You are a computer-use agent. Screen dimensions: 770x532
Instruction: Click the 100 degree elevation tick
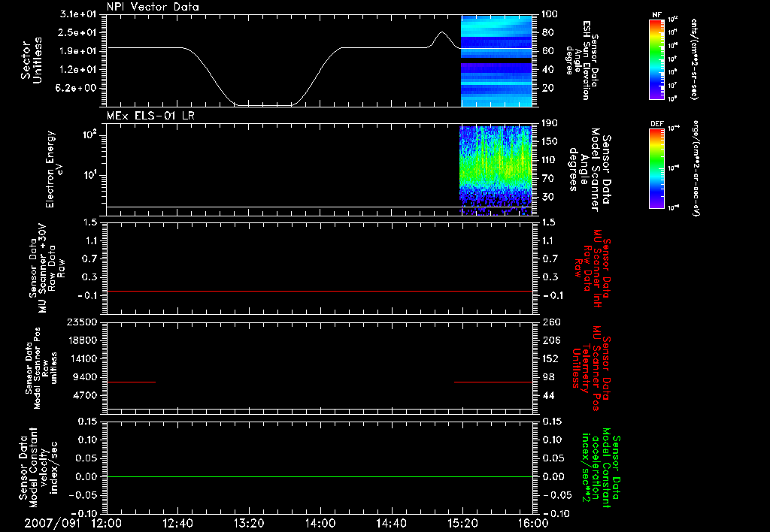click(x=550, y=14)
